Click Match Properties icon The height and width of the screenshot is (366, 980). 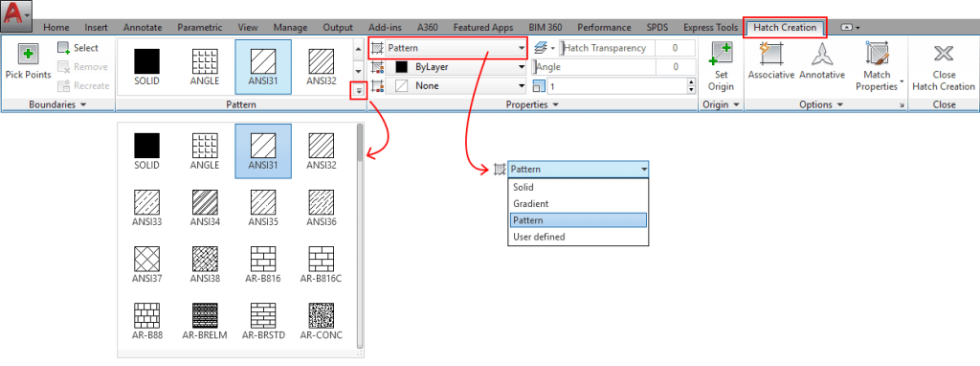click(x=878, y=54)
